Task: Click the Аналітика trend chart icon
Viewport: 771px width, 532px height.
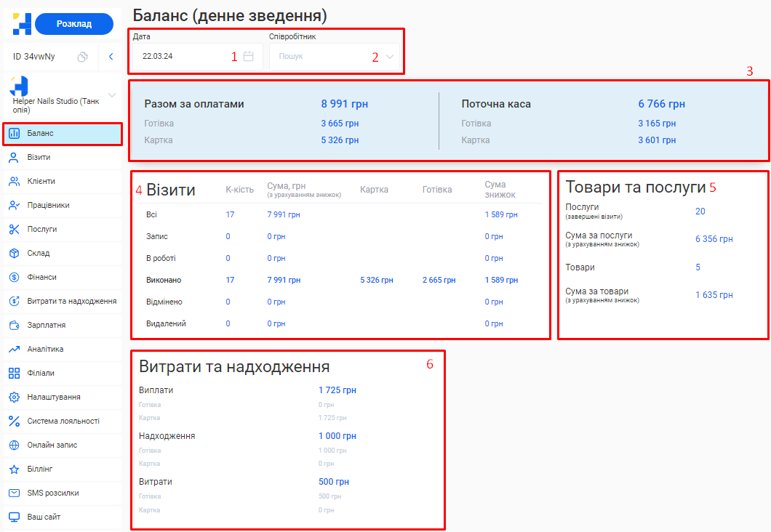Action: click(x=14, y=350)
